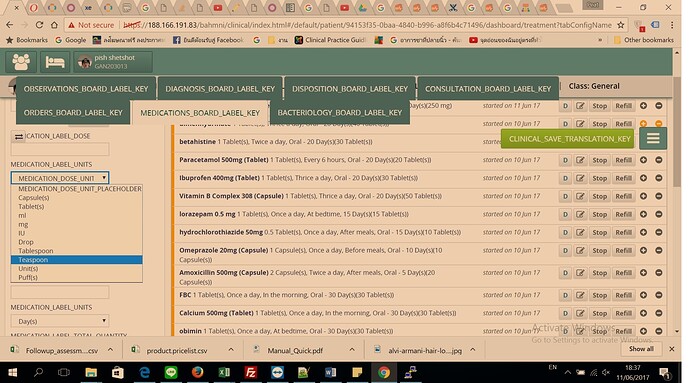
Task: Click minus icon on Calcium 500mg row
Action: pyautogui.click(x=659, y=313)
